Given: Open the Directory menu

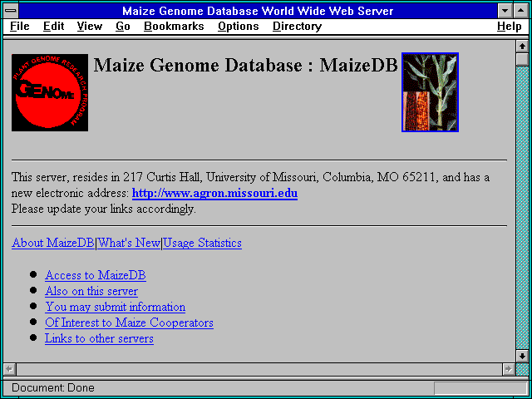Looking at the screenshot, I should 298,26.
